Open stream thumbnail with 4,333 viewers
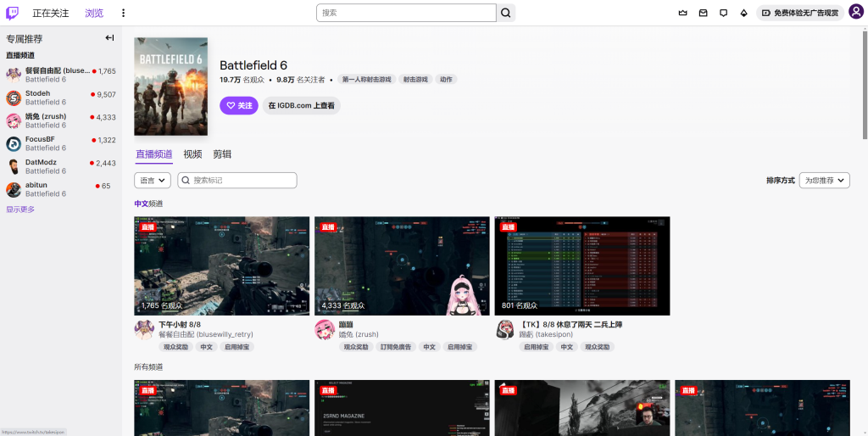Screen dimensions: 868x436 pyautogui.click(x=402, y=266)
